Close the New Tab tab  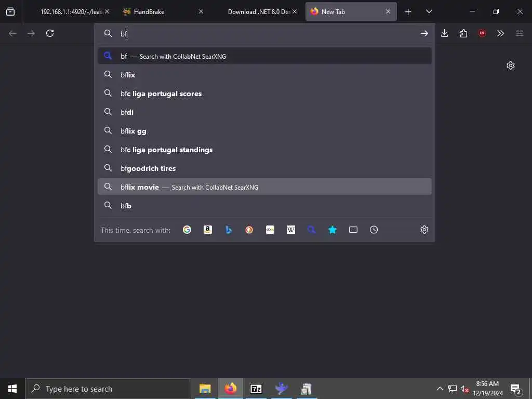388,12
